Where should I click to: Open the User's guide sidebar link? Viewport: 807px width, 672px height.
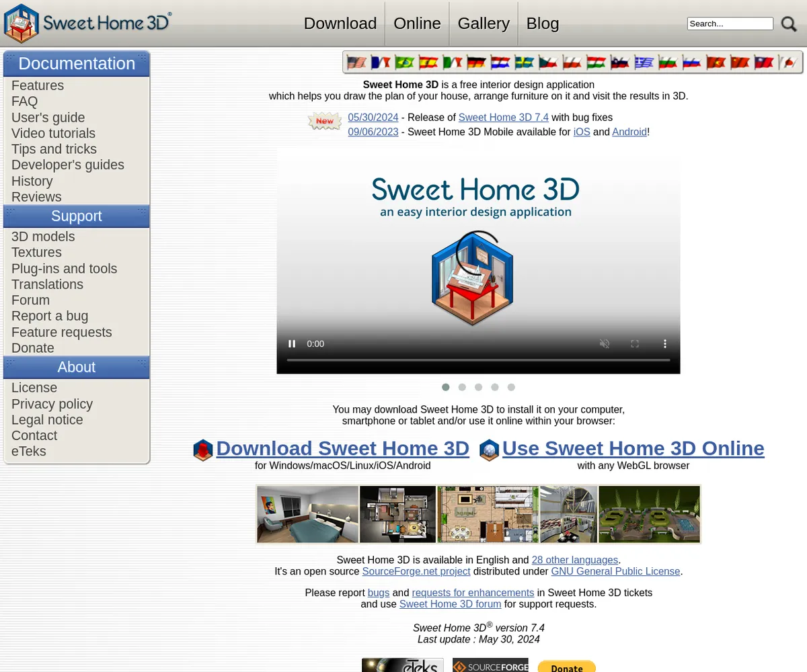point(48,118)
